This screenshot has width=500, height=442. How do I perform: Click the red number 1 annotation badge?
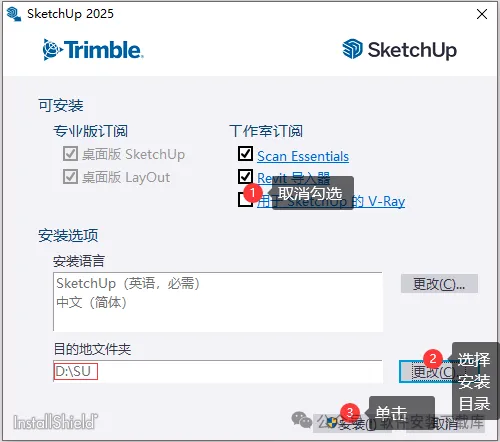click(252, 193)
